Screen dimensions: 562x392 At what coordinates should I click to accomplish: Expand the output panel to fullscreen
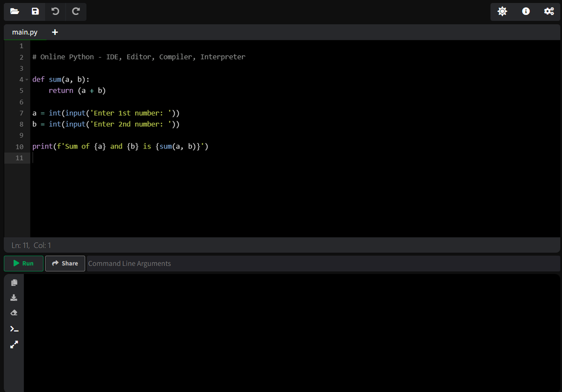click(14, 345)
